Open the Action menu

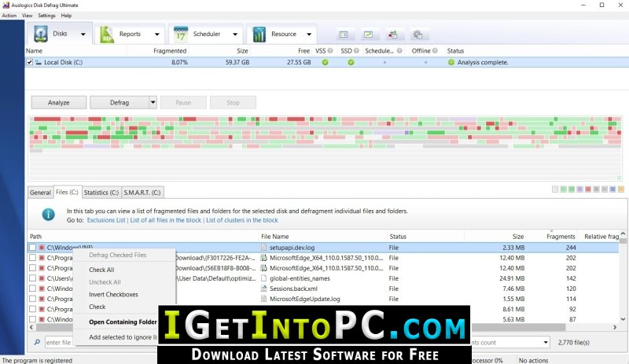click(9, 15)
